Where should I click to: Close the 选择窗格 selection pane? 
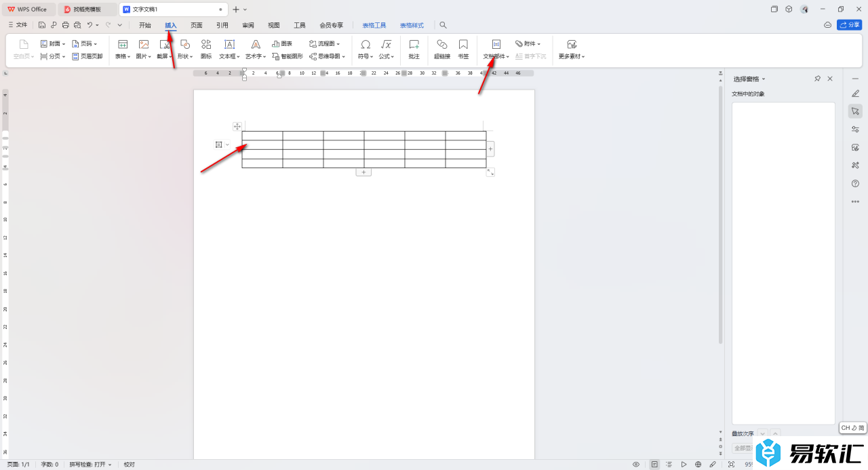[830, 79]
